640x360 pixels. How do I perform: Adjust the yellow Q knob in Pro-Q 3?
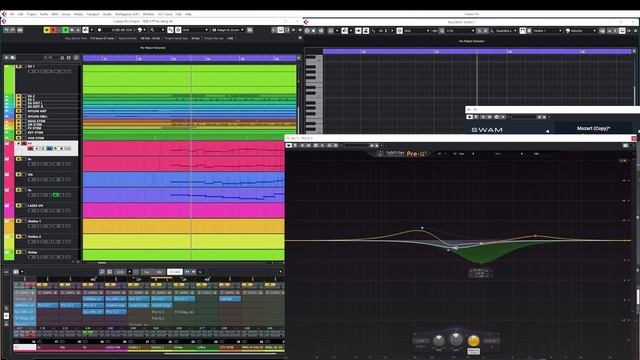[473, 340]
